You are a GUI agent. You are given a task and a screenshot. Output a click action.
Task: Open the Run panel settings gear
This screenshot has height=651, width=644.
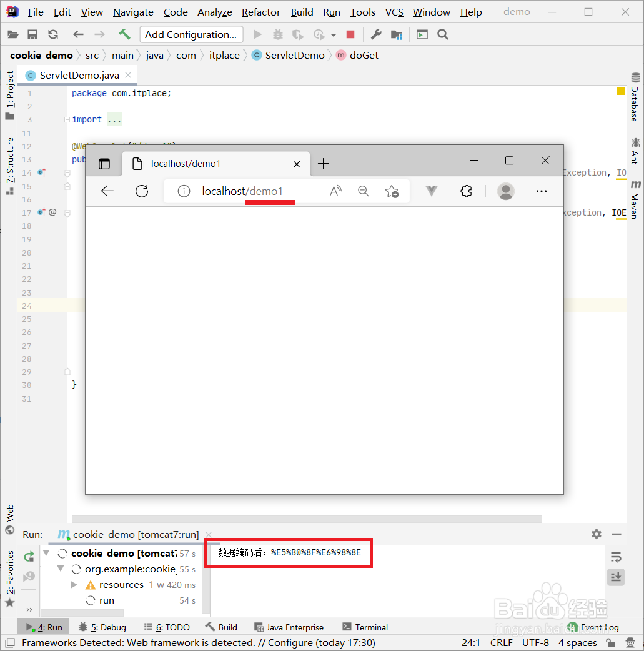pos(597,534)
